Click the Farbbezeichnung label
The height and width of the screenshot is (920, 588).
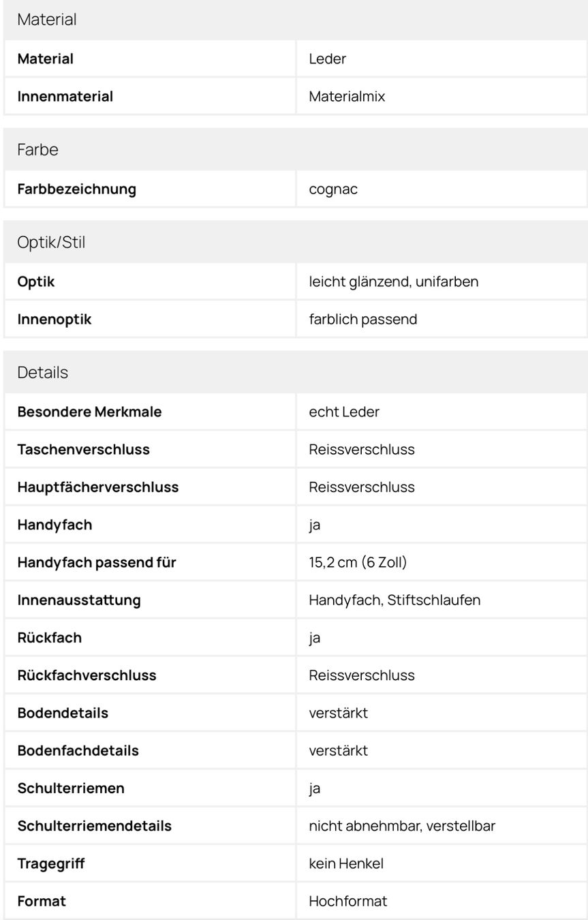(x=77, y=189)
